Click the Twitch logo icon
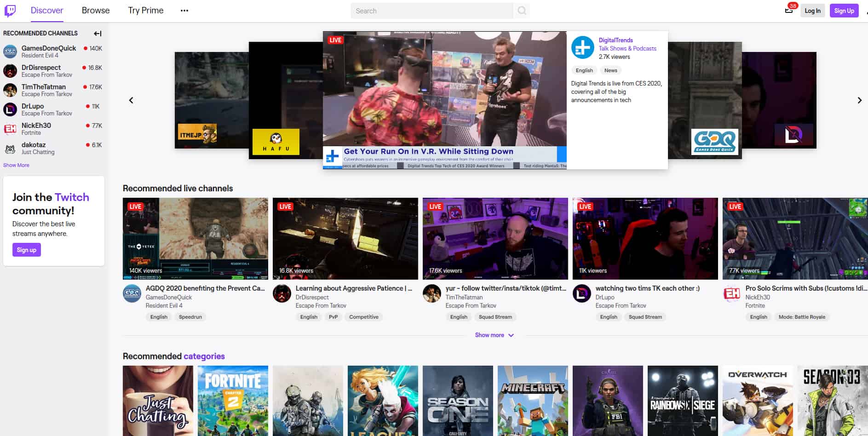The height and width of the screenshot is (436, 868). 10,11
